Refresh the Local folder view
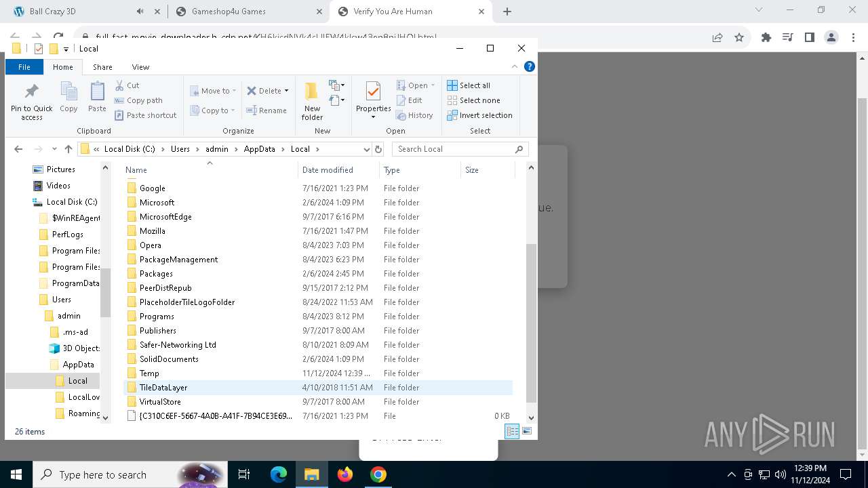The image size is (868, 488). point(378,149)
